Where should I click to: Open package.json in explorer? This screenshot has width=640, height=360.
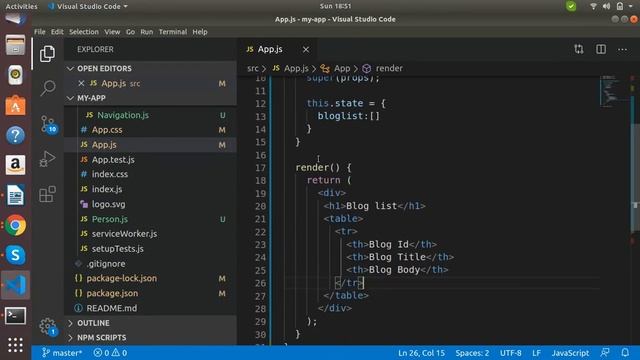pos(151,293)
